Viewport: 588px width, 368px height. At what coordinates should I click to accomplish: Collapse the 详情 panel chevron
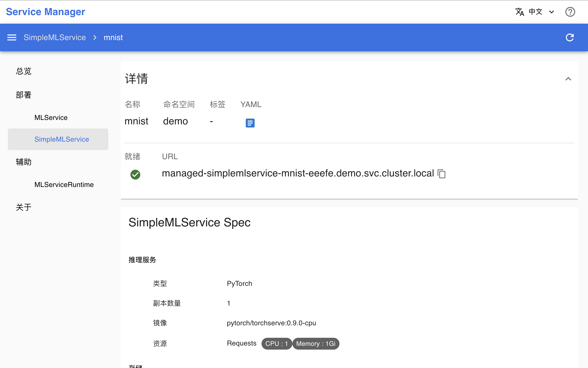click(x=568, y=79)
